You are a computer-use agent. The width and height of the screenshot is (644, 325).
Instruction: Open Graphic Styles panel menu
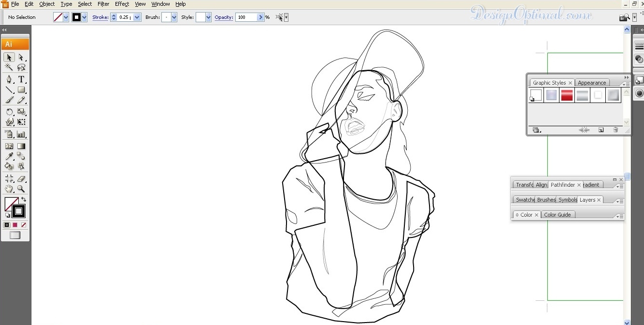(x=627, y=84)
